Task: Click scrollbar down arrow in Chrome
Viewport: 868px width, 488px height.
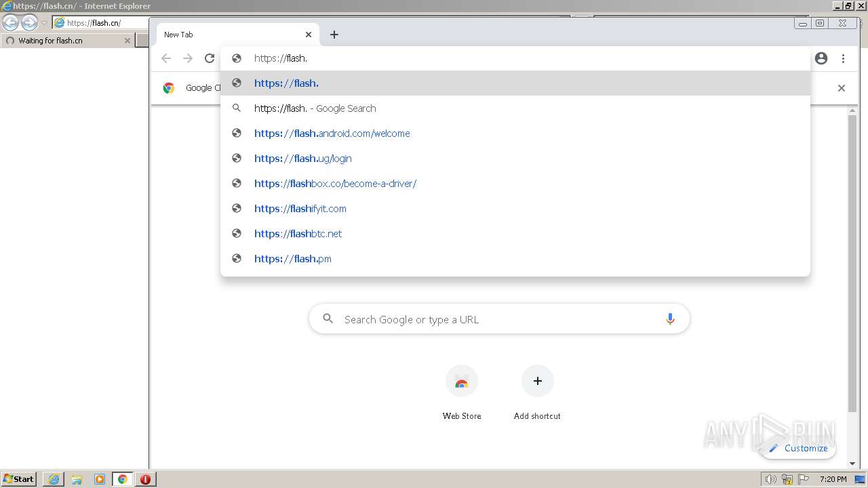Action: tap(852, 464)
